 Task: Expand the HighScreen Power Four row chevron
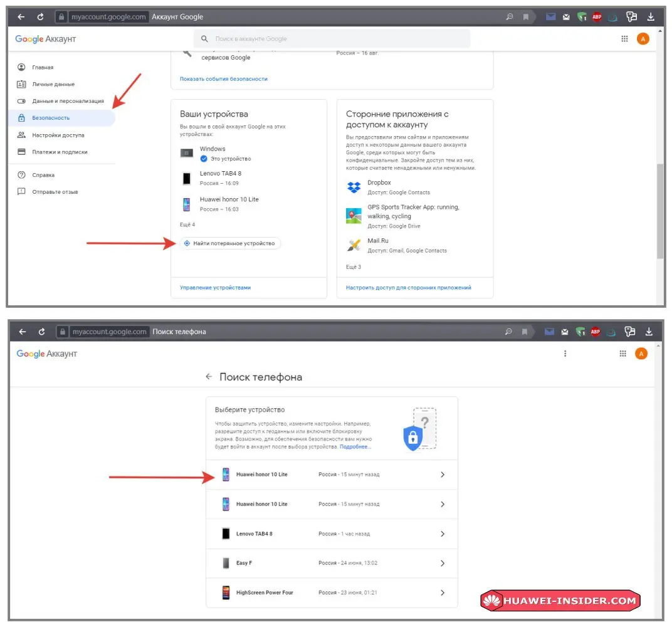443,593
